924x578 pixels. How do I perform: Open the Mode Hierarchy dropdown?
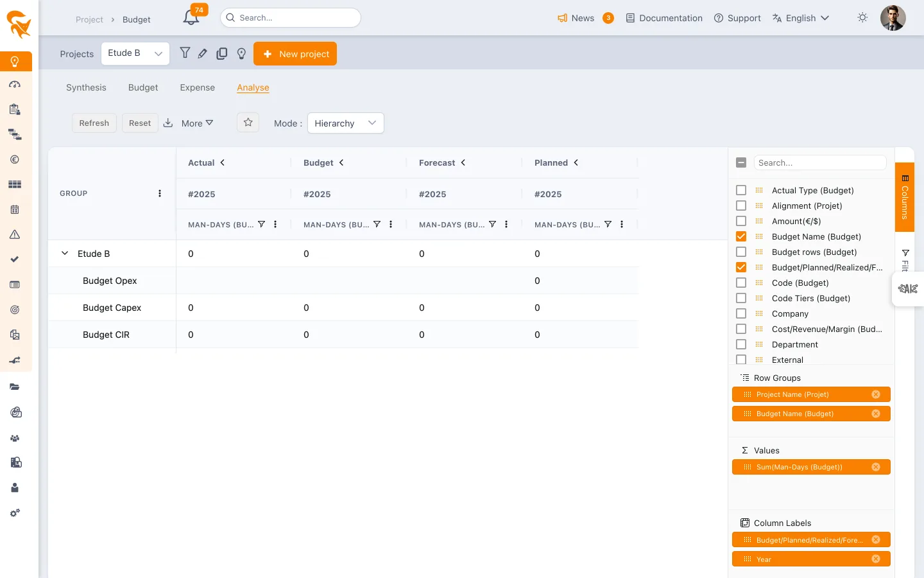tap(346, 123)
